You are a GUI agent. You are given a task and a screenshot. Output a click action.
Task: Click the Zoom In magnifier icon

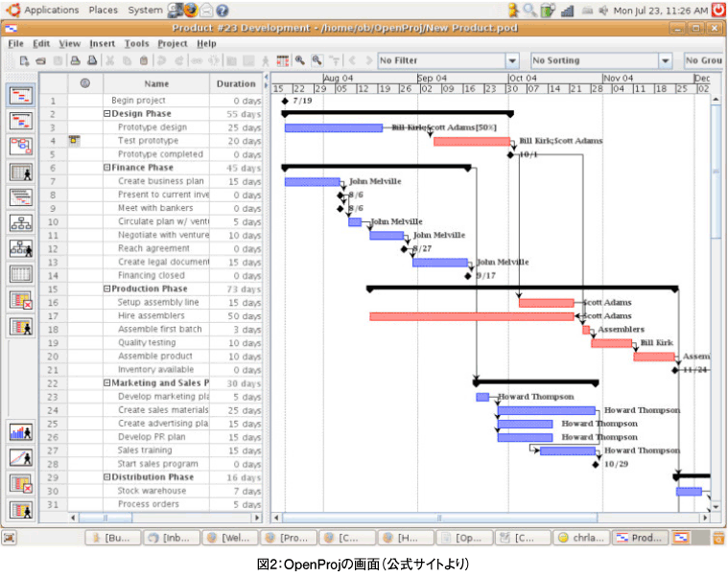point(300,60)
